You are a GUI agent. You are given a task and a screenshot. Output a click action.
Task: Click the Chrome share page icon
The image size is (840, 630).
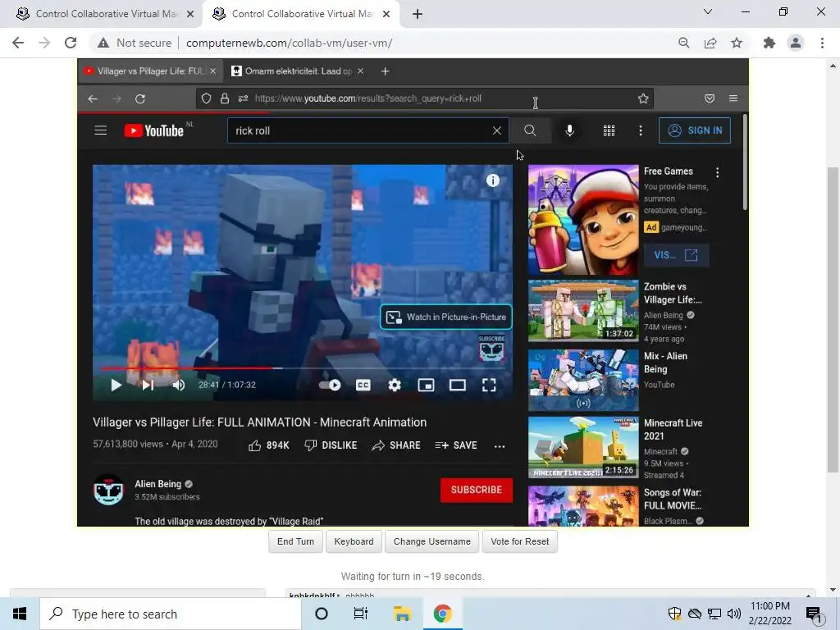tap(710, 43)
